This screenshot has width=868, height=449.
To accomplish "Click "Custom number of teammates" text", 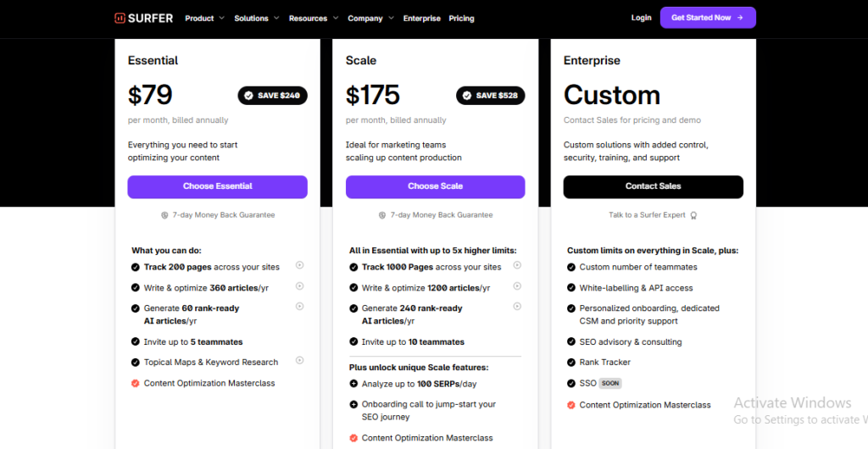I will (638, 267).
